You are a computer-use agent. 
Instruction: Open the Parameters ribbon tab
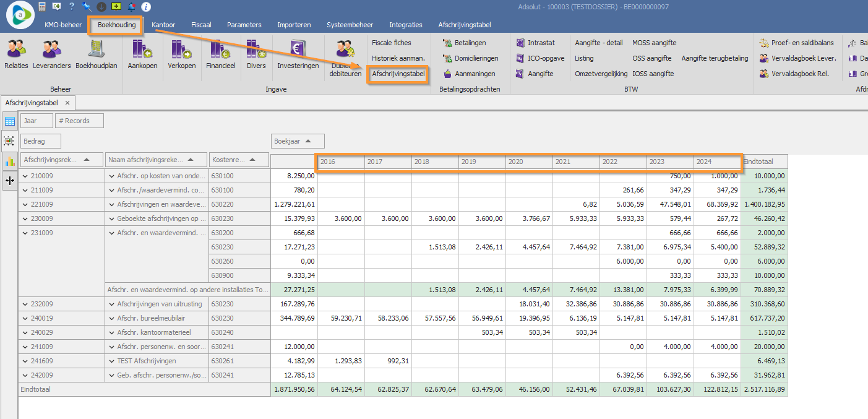tap(244, 25)
